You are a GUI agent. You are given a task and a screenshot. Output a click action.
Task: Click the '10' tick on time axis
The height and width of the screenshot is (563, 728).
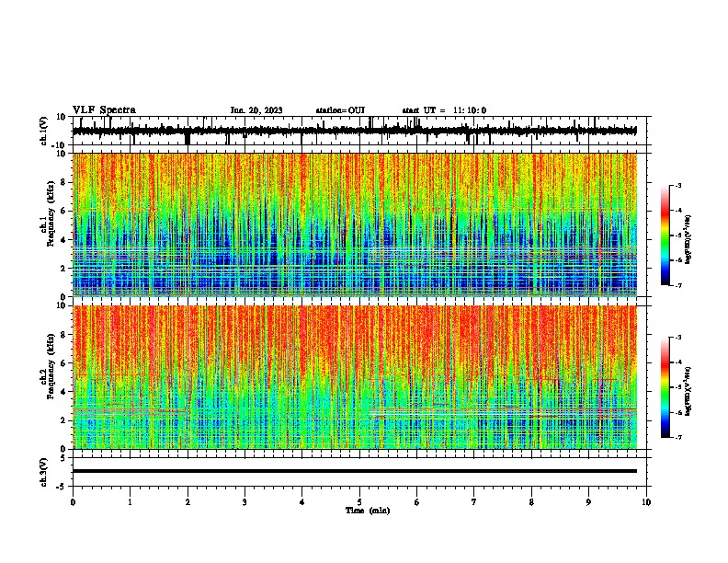(646, 502)
